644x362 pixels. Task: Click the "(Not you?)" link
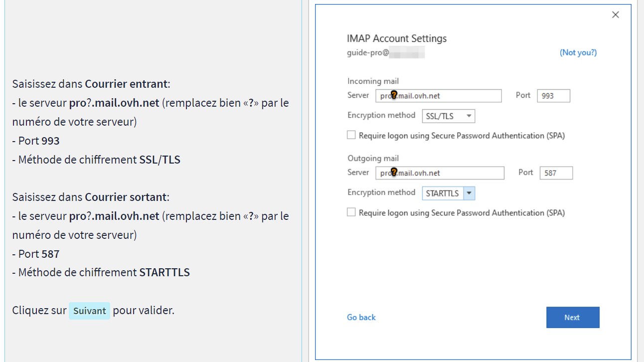(x=578, y=52)
